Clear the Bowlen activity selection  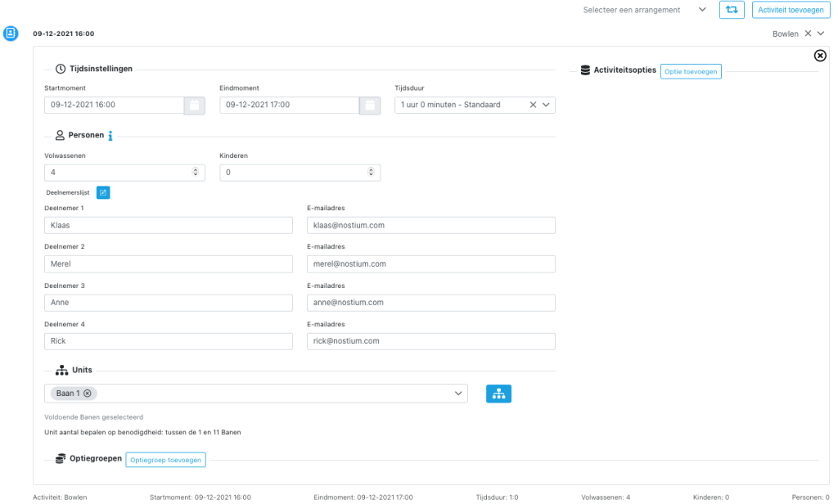pos(808,34)
